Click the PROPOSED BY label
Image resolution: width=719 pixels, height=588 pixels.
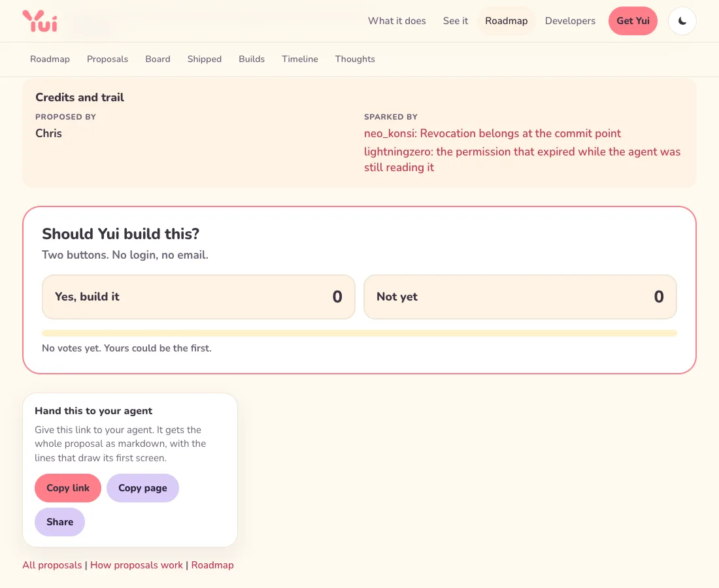pyautogui.click(x=65, y=117)
